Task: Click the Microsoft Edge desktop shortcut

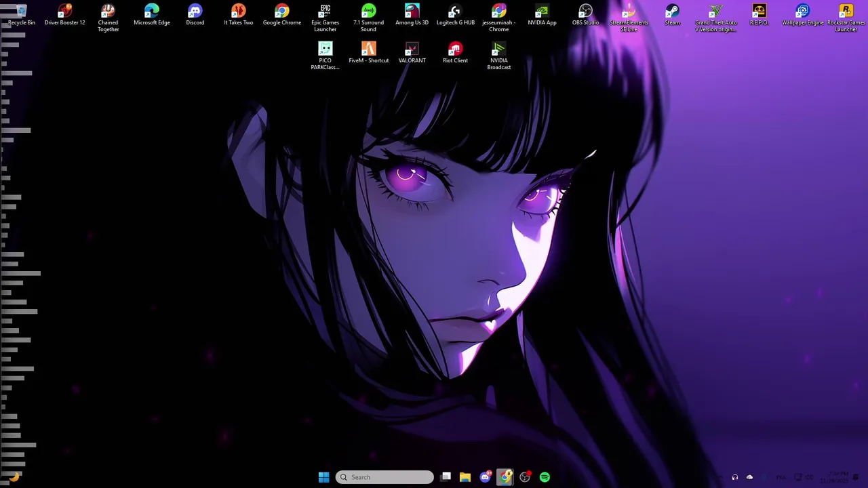Action: (152, 15)
